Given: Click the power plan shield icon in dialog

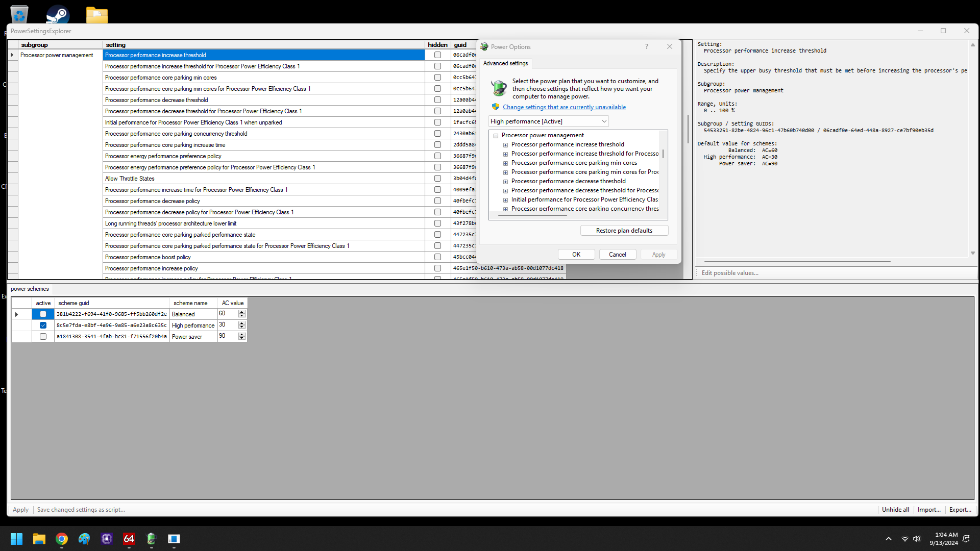Looking at the screenshot, I should click(x=496, y=107).
